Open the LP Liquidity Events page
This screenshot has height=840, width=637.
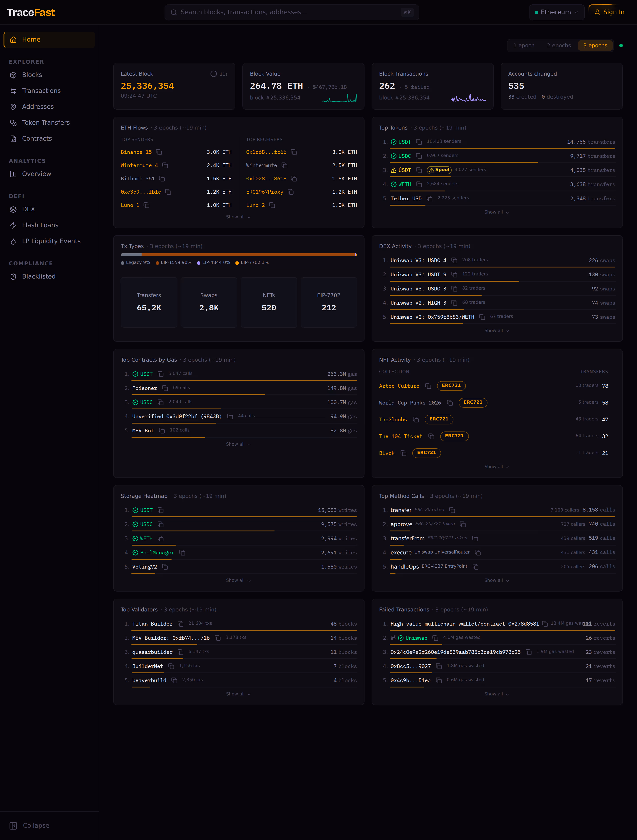49,241
